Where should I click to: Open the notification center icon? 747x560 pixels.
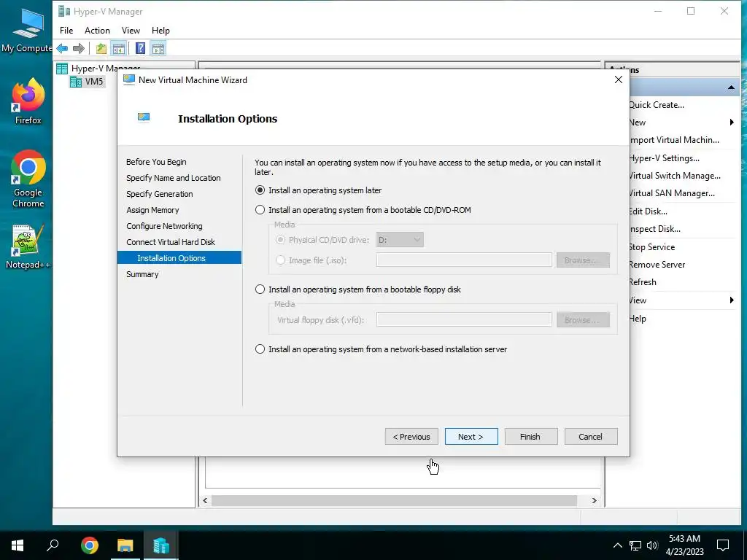click(723, 545)
